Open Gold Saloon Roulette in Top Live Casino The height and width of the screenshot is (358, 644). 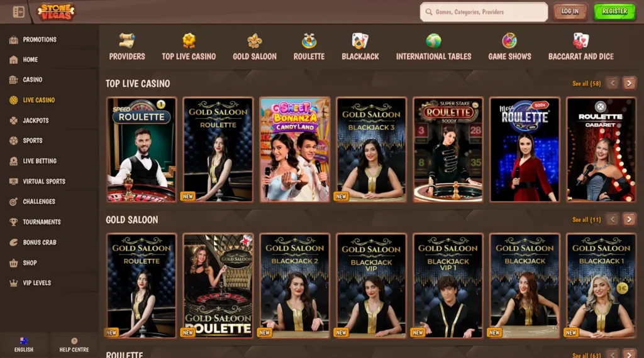tap(218, 149)
